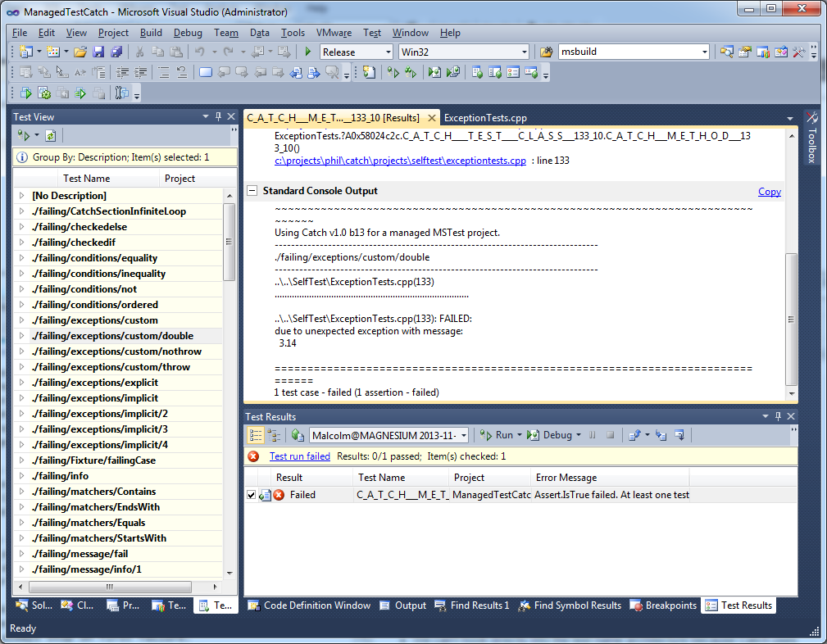The height and width of the screenshot is (644, 827).
Task: Click the Debug button in Test Results toolbar
Action: click(550, 435)
